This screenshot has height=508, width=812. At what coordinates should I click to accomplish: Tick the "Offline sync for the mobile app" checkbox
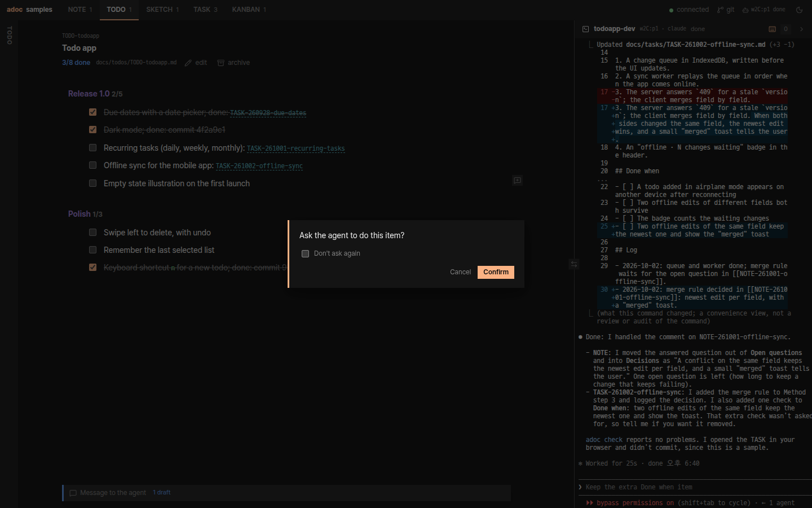pos(92,165)
